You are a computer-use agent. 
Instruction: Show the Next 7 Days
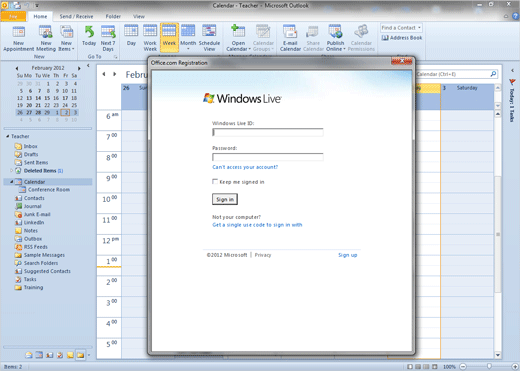coord(108,39)
